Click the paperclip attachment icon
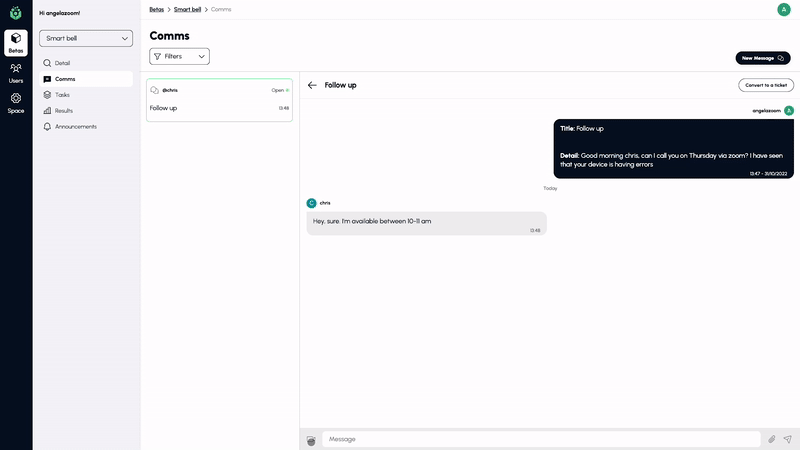Image resolution: width=800 pixels, height=450 pixels. coord(771,439)
